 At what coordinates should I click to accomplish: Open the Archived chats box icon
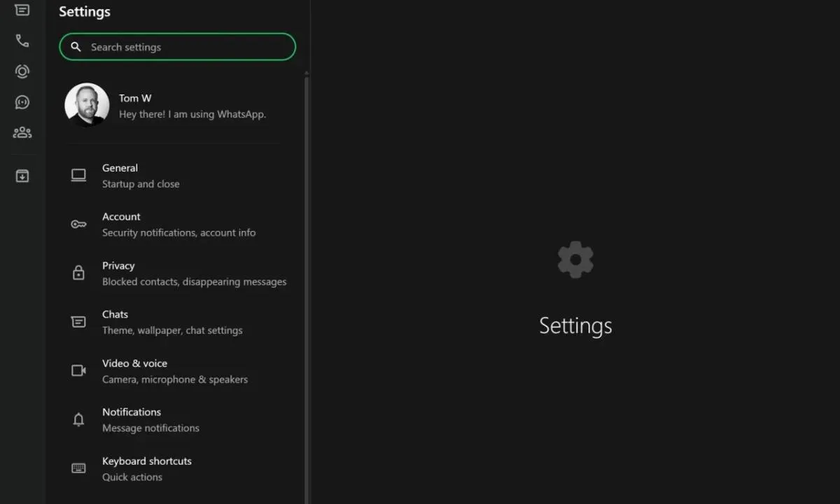point(22,176)
